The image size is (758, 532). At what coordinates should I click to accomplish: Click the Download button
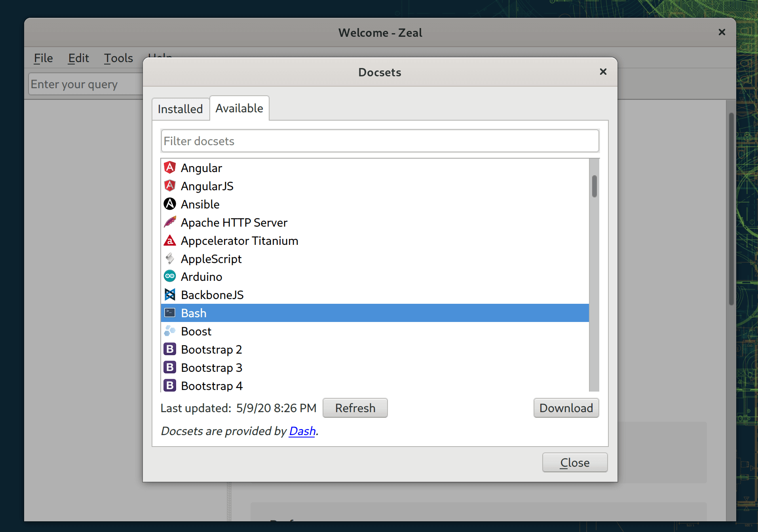click(566, 408)
